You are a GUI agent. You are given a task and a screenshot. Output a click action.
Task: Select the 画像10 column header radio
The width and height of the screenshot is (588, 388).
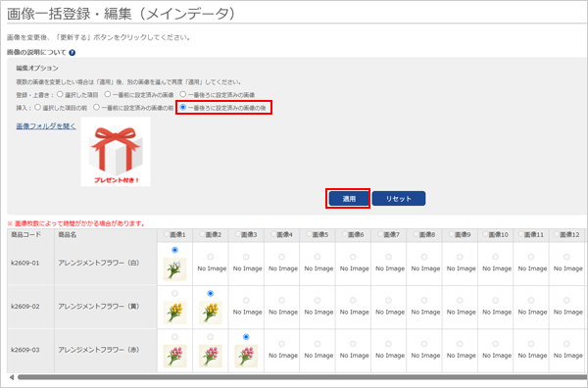click(x=485, y=234)
